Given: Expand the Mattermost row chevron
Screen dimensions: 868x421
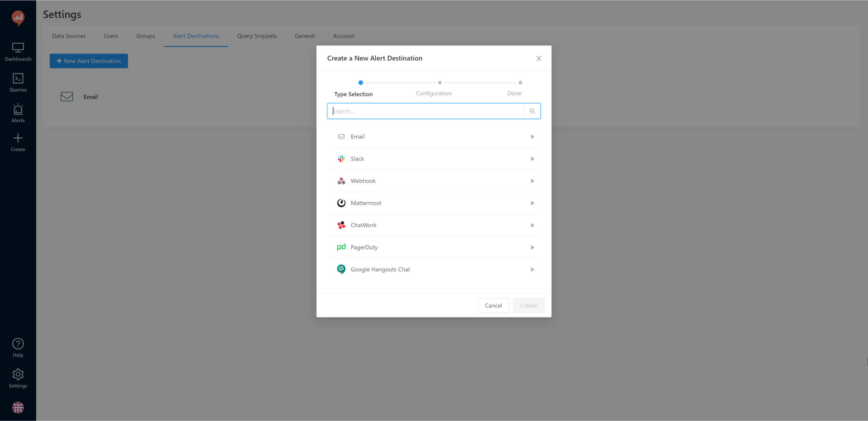Looking at the screenshot, I should 532,203.
